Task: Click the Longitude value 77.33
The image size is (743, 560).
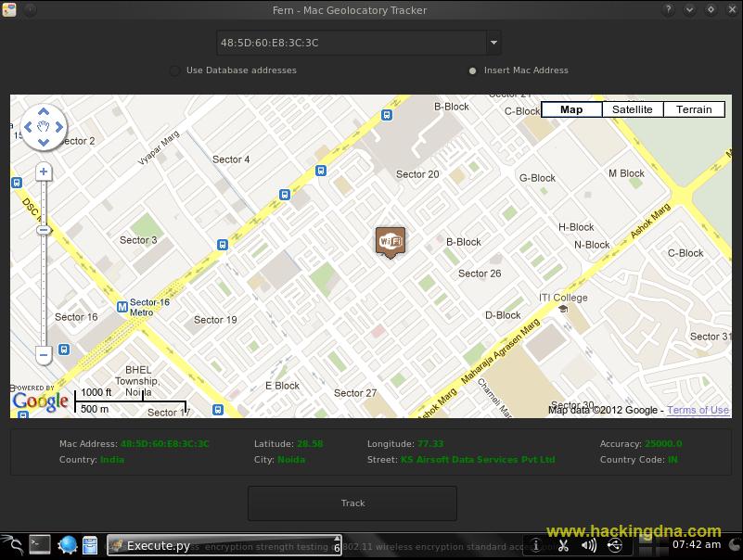Action: (430, 444)
